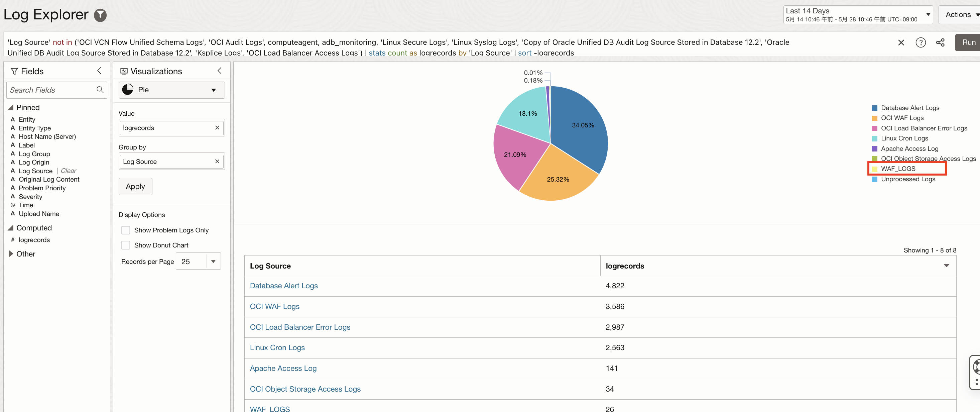Enable Show Problem Logs Only checkbox
This screenshot has width=980, height=412.
click(126, 230)
